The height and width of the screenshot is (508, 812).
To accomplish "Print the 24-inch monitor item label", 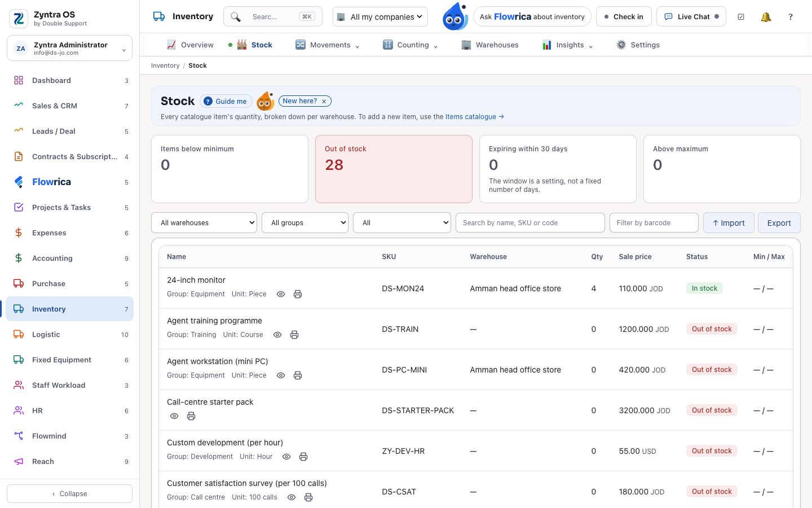I will [x=298, y=294].
